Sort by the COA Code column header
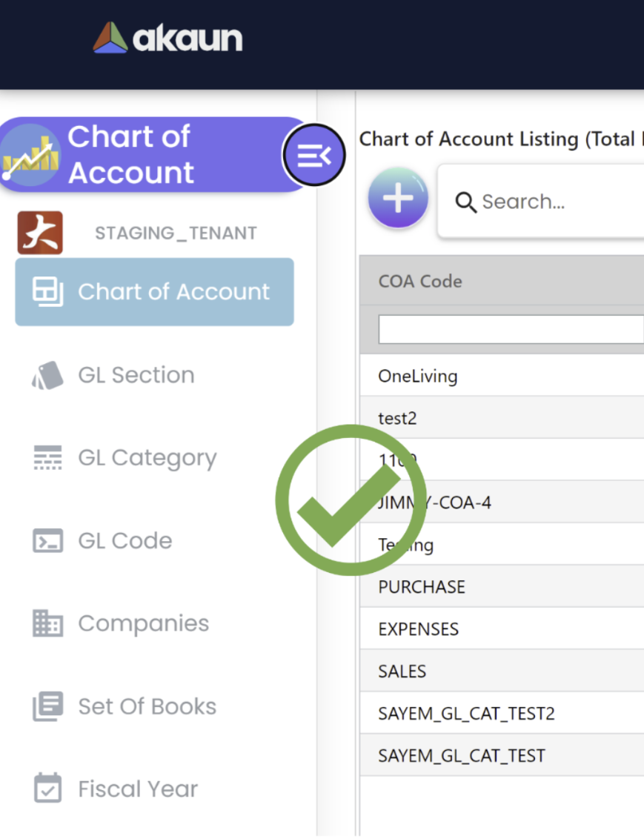This screenshot has width=644, height=839. coord(420,281)
